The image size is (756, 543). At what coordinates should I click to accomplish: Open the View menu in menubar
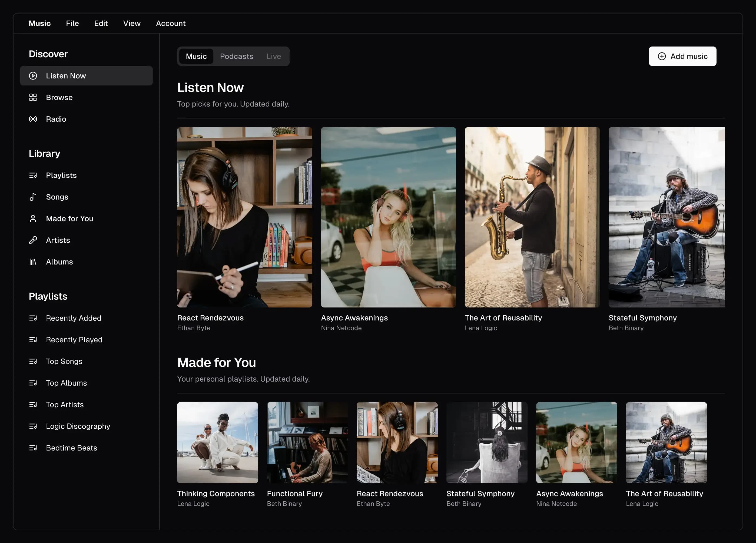coord(132,23)
